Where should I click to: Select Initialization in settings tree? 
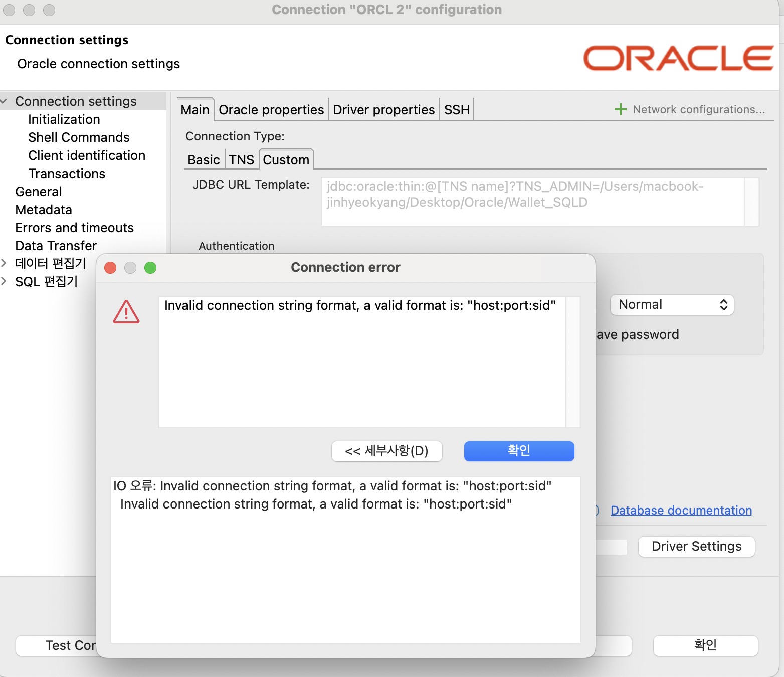(64, 119)
